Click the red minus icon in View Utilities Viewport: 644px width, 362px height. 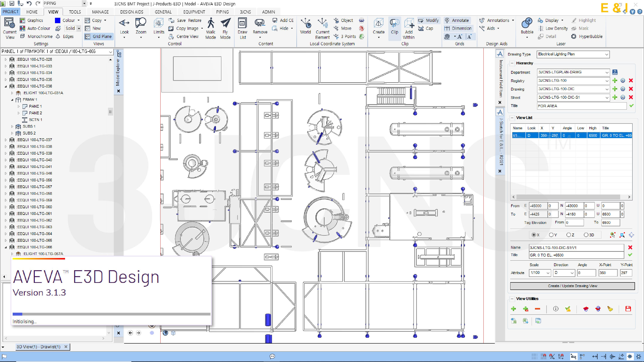pos(538,309)
